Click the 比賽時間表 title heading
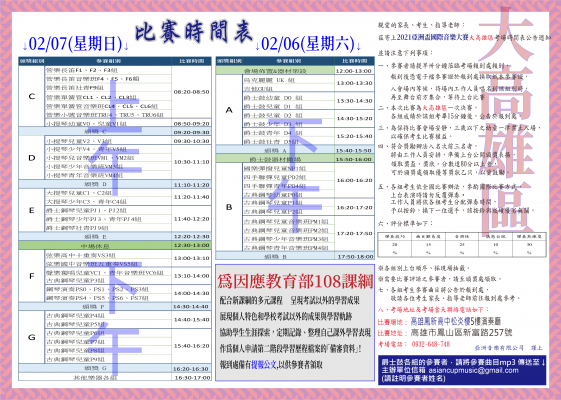The height and width of the screenshot is (400, 561). tap(194, 32)
